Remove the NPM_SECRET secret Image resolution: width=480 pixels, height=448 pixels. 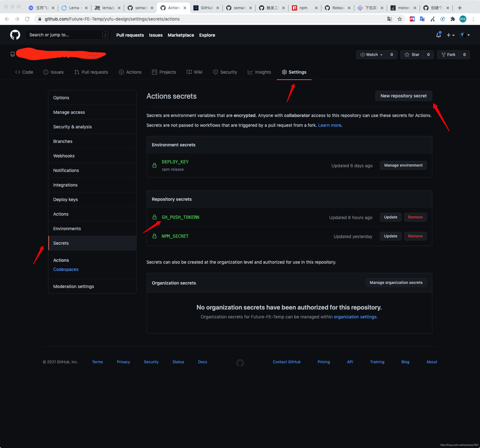pyautogui.click(x=415, y=236)
